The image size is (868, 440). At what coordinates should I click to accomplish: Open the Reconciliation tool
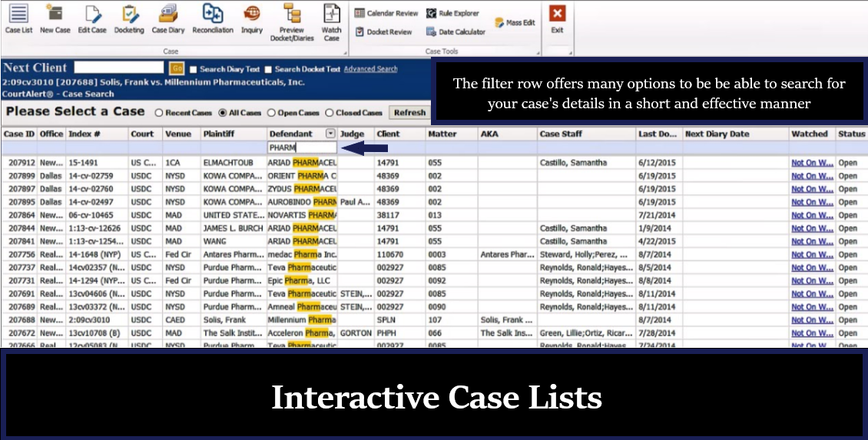(x=213, y=19)
